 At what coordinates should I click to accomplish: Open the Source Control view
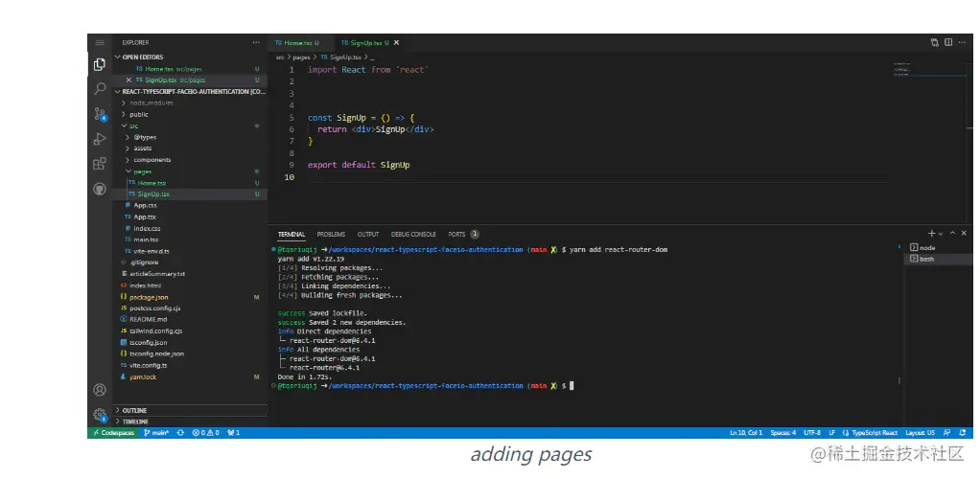tap(100, 114)
